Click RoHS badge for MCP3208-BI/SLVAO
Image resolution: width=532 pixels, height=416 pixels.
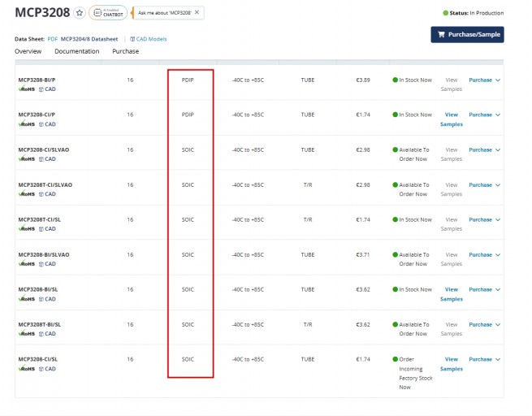click(27, 263)
